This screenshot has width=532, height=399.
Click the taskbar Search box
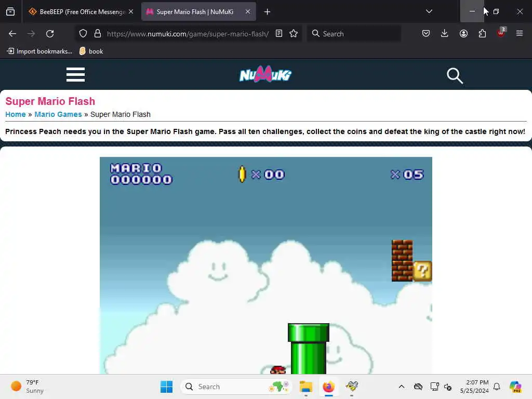point(236,387)
